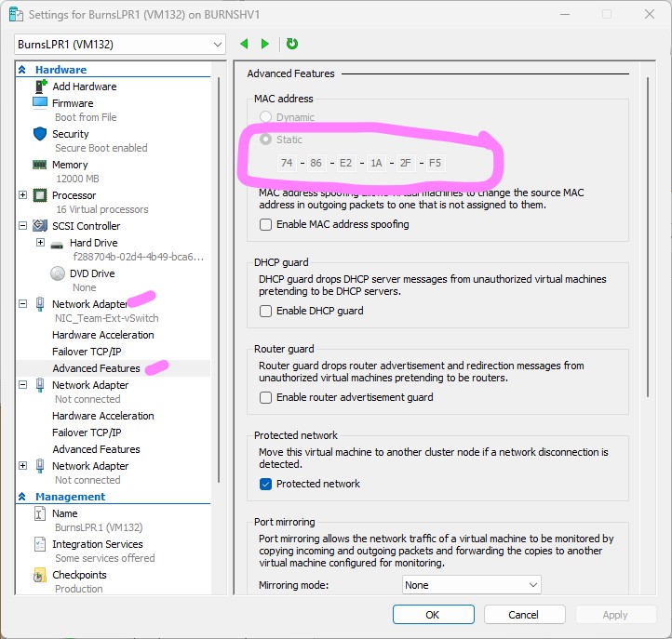This screenshot has height=639, width=672.
Task: Go to previous virtual machine with green left arrow
Action: click(244, 44)
